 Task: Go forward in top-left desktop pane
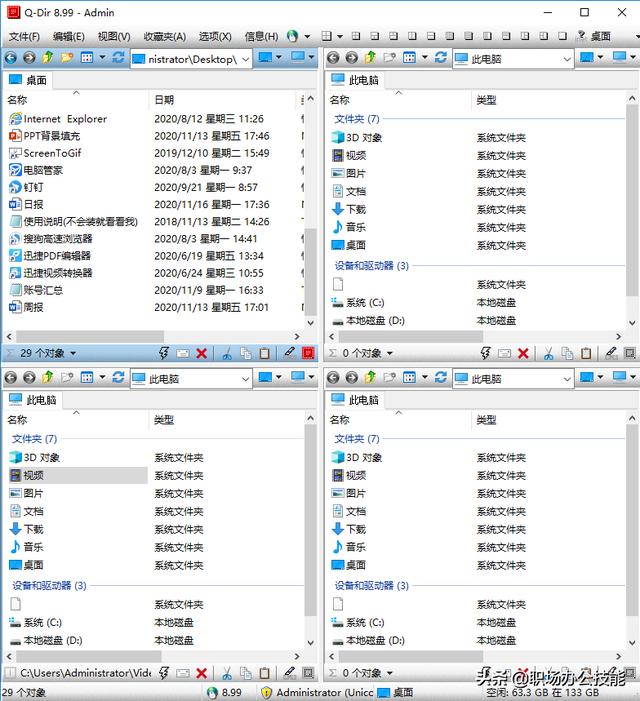(x=29, y=58)
